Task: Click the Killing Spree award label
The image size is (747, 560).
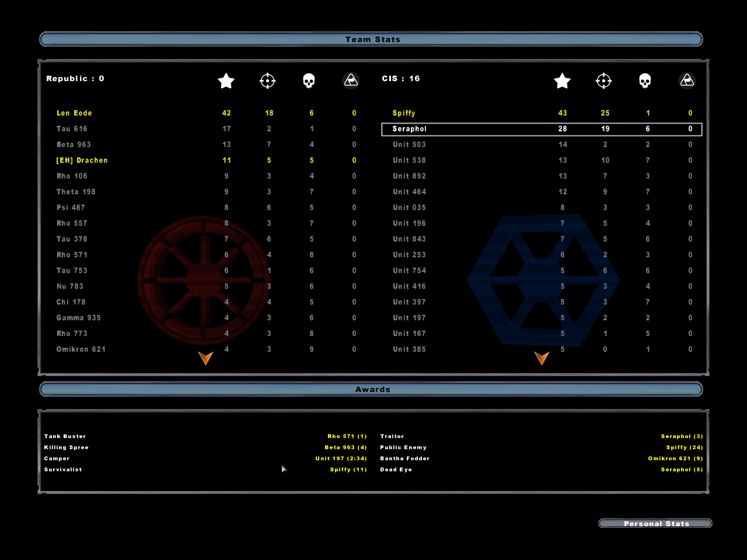Action: [x=67, y=447]
